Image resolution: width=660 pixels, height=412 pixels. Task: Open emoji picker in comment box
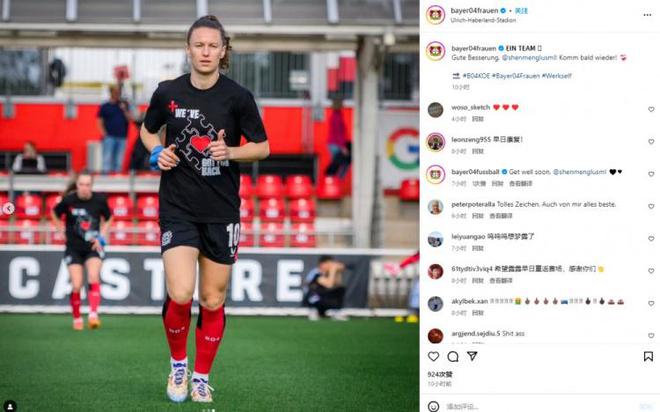point(433,406)
